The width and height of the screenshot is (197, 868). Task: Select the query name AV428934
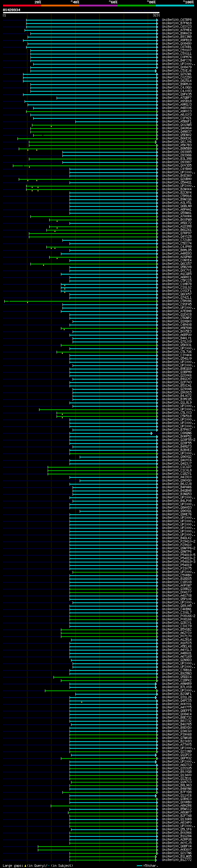[11, 10]
